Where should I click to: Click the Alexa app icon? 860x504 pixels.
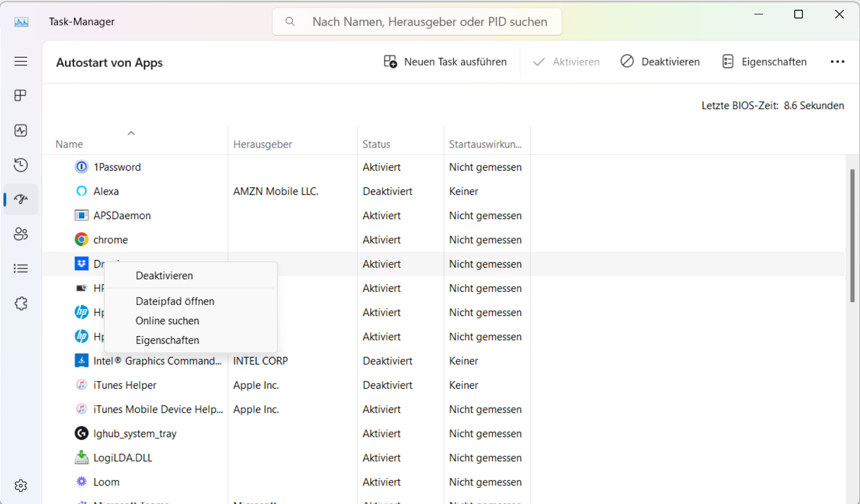pyautogui.click(x=82, y=191)
